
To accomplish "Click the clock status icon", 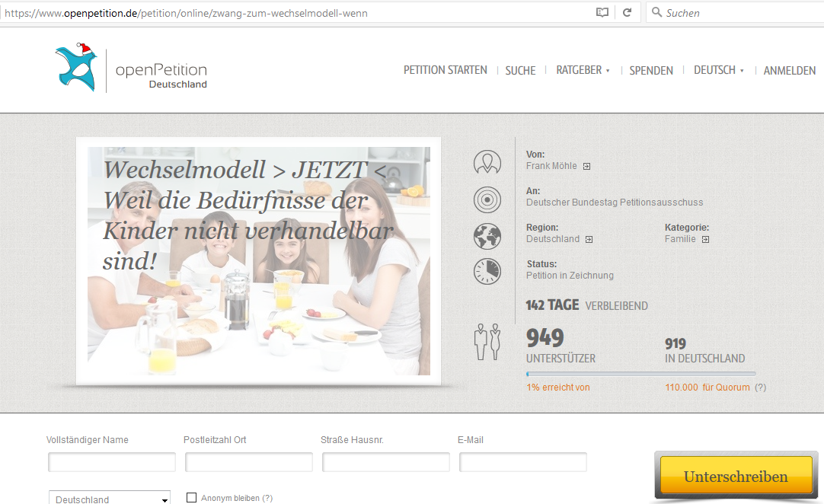I will coord(487,272).
